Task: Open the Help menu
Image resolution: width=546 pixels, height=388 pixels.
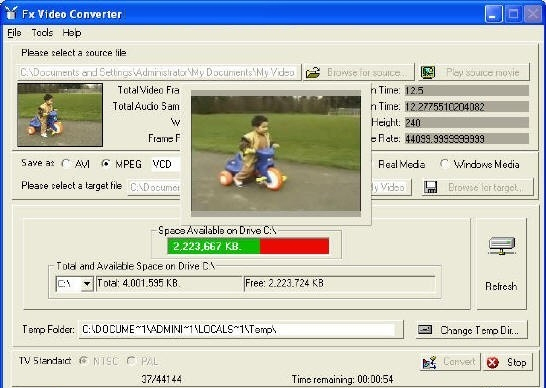Action: (72, 33)
